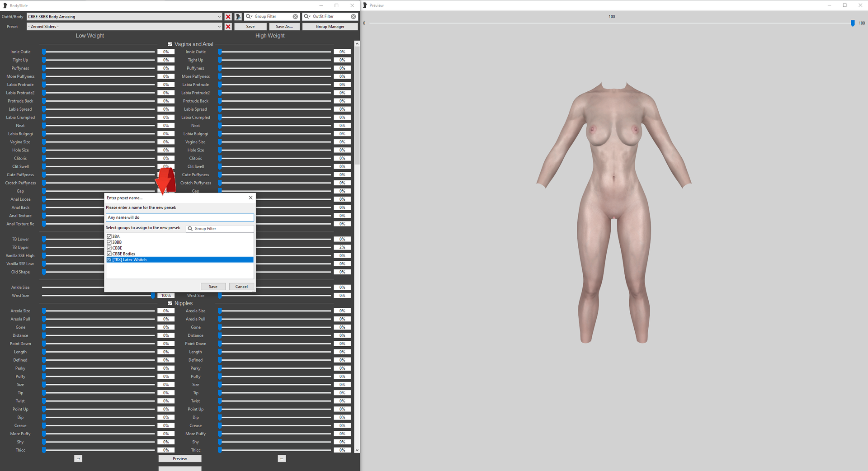This screenshot has width=868, height=471.
Task: Close the Enter preset name dialog
Action: tap(250, 198)
